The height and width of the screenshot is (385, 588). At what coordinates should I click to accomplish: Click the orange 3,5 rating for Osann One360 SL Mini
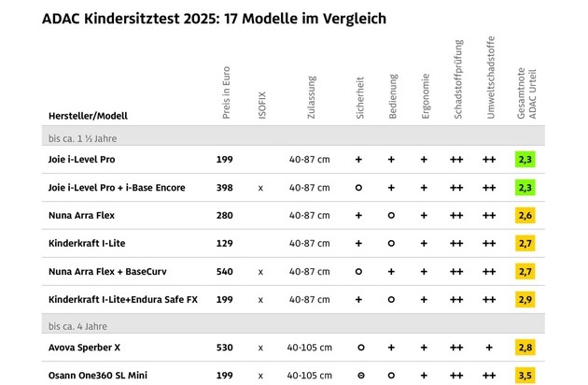(525, 375)
